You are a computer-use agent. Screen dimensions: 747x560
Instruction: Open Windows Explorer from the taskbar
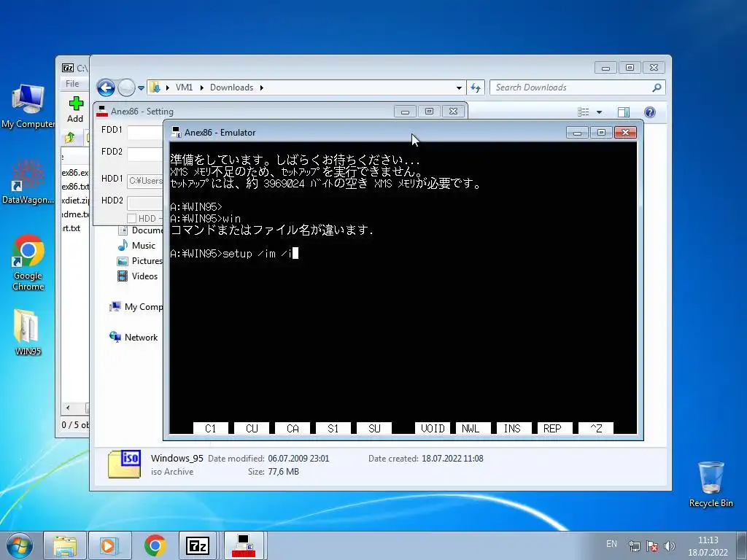[x=65, y=545]
